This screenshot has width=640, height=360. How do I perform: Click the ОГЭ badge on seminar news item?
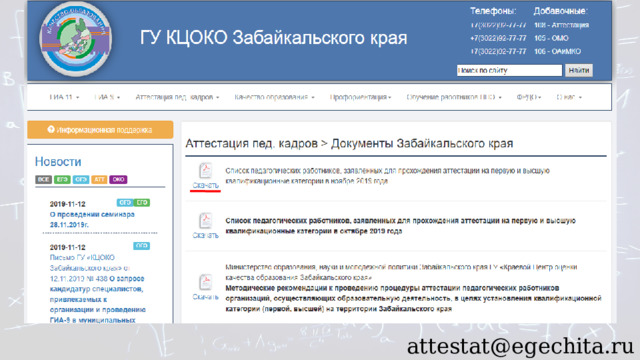[x=124, y=202]
